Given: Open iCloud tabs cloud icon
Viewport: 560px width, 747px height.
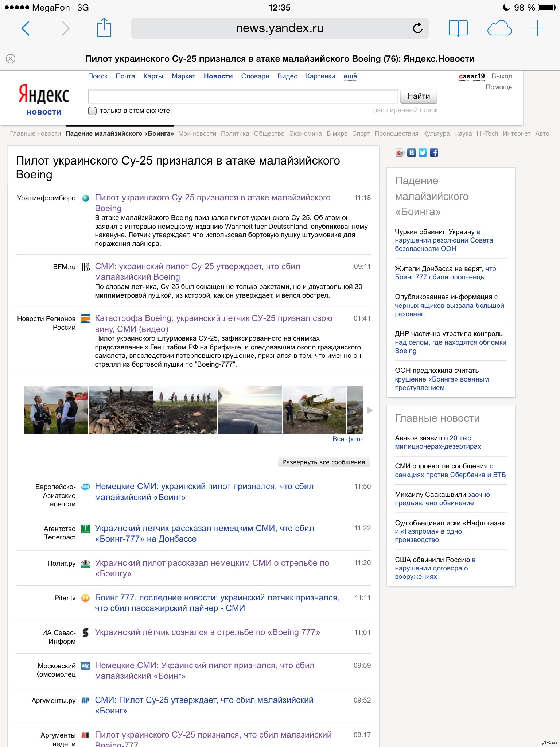Looking at the screenshot, I should 499,28.
